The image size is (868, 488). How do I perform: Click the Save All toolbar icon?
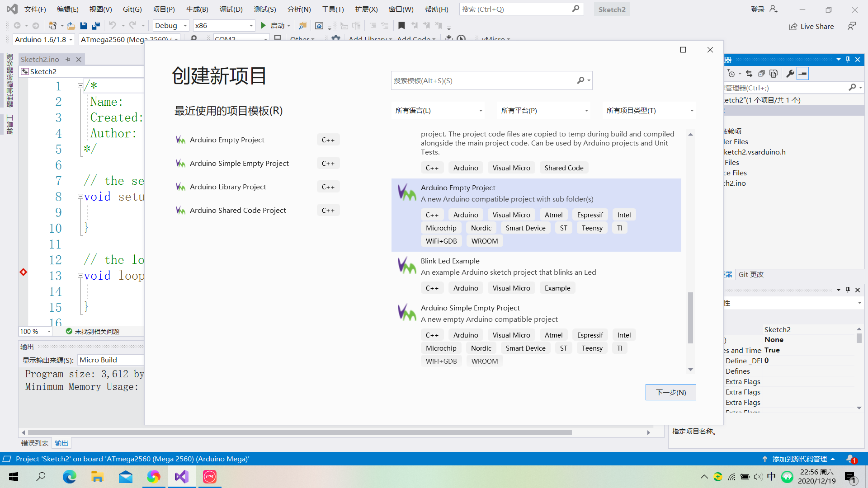pos(96,26)
